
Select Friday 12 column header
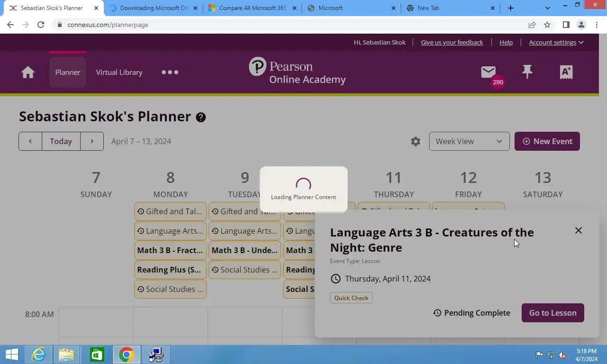click(468, 184)
